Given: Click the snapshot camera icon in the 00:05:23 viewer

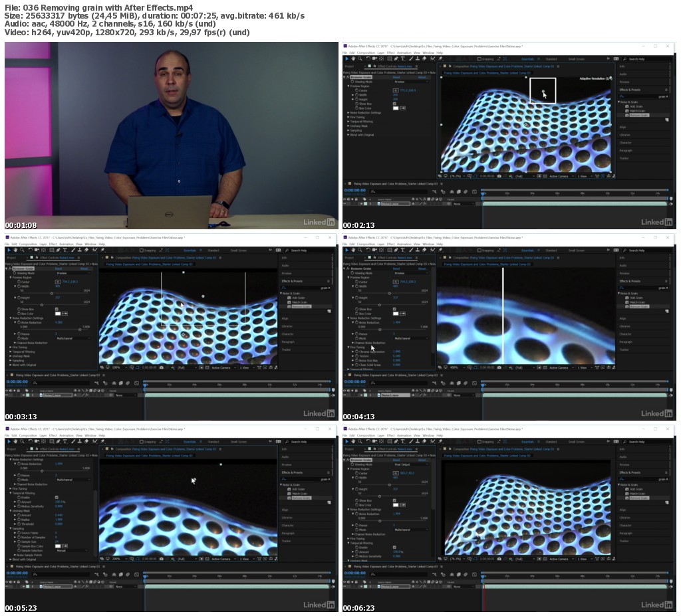Looking at the screenshot, I should [162, 559].
